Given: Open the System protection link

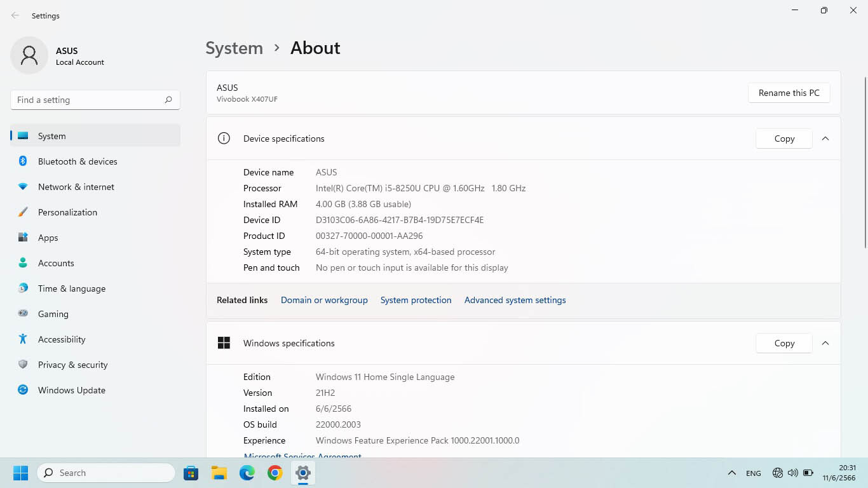Looking at the screenshot, I should (416, 300).
